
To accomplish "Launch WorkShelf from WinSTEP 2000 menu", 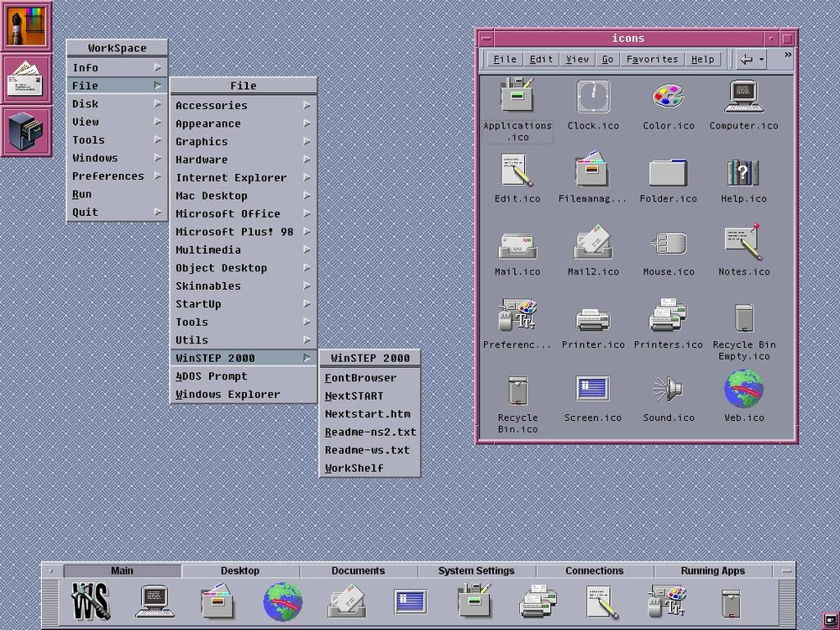I will (x=370, y=468).
